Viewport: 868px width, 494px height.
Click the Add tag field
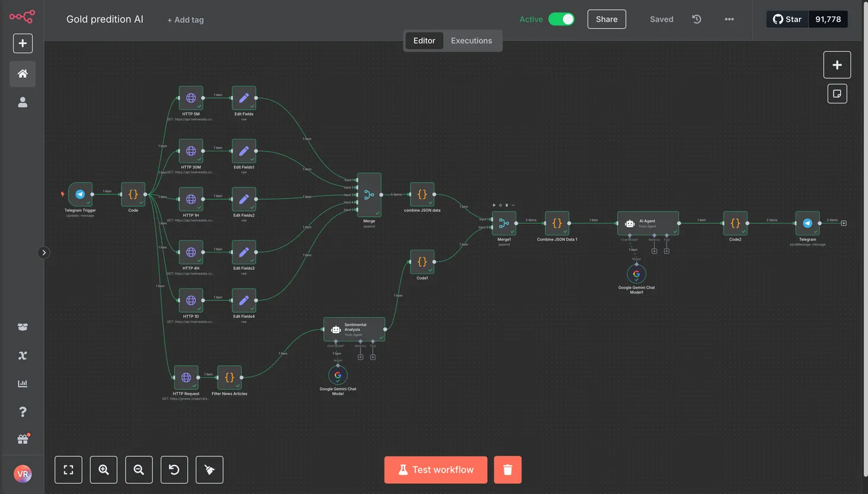tap(185, 20)
